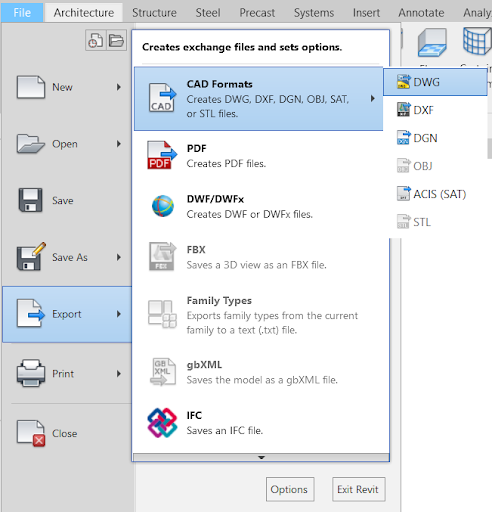Click the Floor tool in ribbon
This screenshot has height=512, width=492.
(x=432, y=43)
